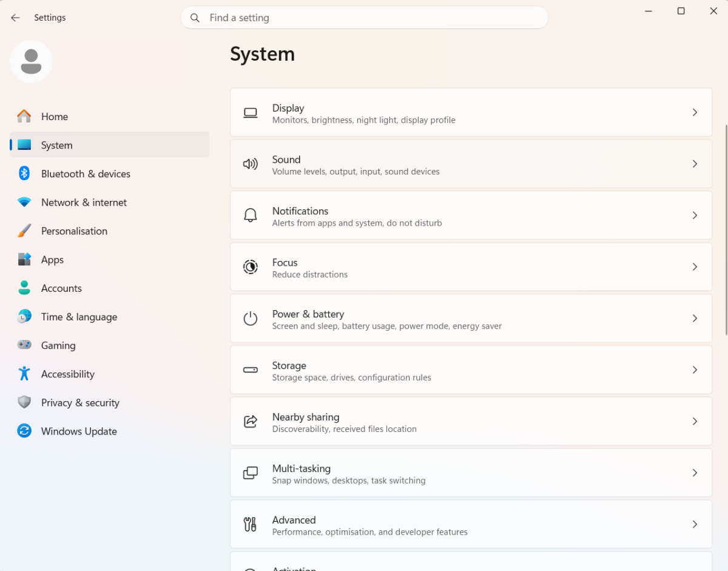Open the Sound settings title
Image resolution: width=728 pixels, height=571 pixels.
tap(286, 160)
